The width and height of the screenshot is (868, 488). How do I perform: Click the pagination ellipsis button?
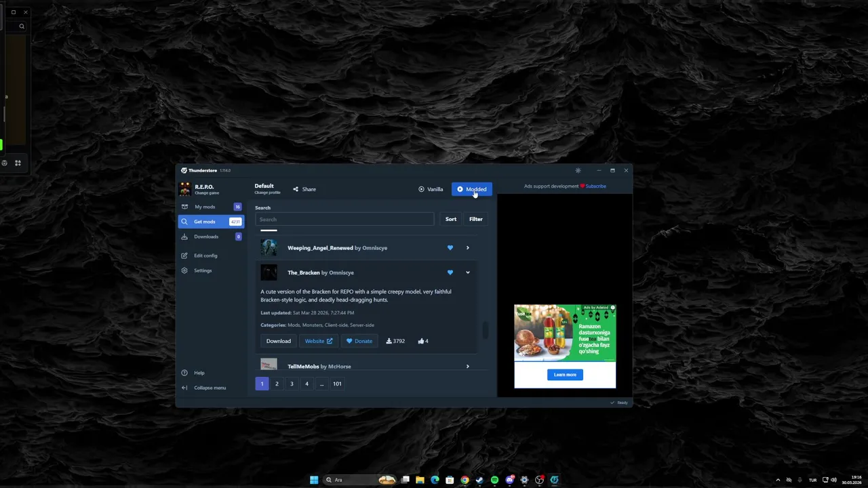(321, 384)
